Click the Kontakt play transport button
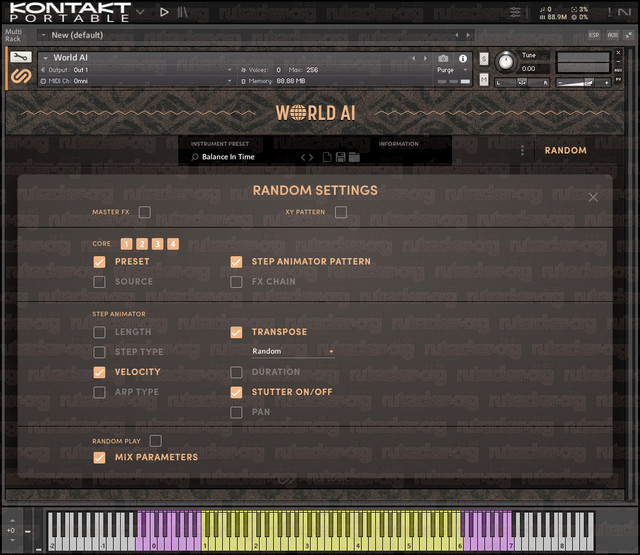Viewport: 640px width, 555px height. coord(164,12)
